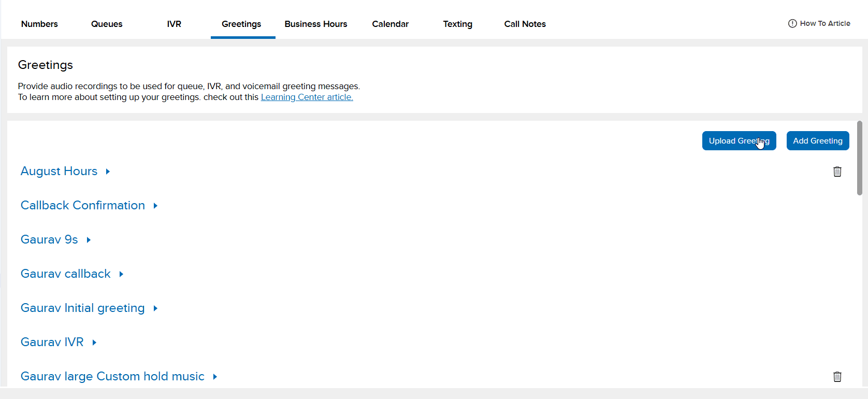The height and width of the screenshot is (399, 868).
Task: Expand the Gaurav IVR greeting arrow
Action: pyautogui.click(x=94, y=343)
